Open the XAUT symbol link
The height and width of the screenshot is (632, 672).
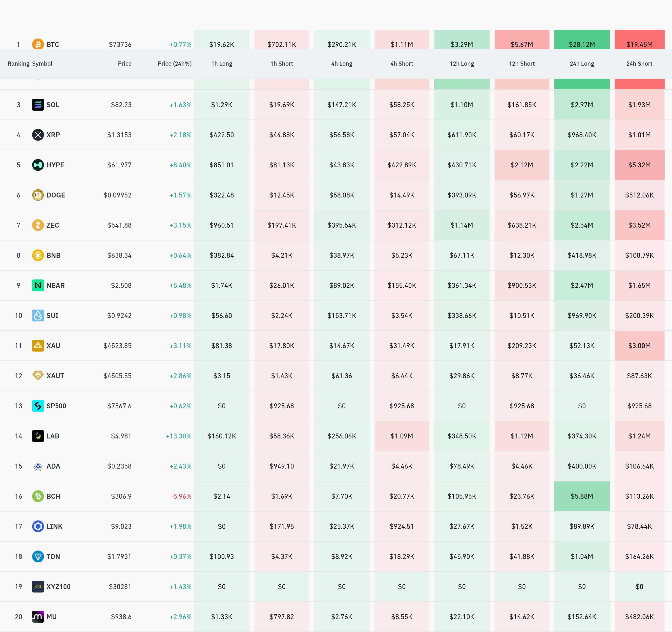[x=55, y=375]
